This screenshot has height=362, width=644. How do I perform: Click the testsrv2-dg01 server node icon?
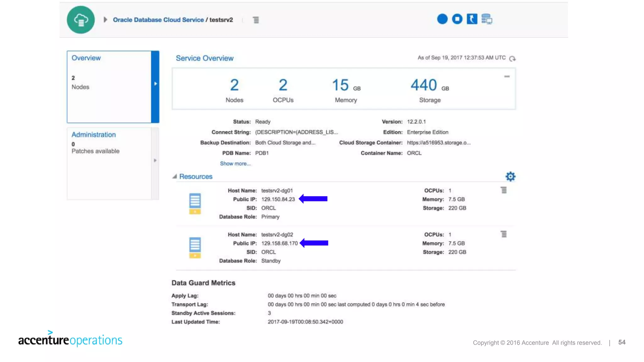pyautogui.click(x=195, y=204)
